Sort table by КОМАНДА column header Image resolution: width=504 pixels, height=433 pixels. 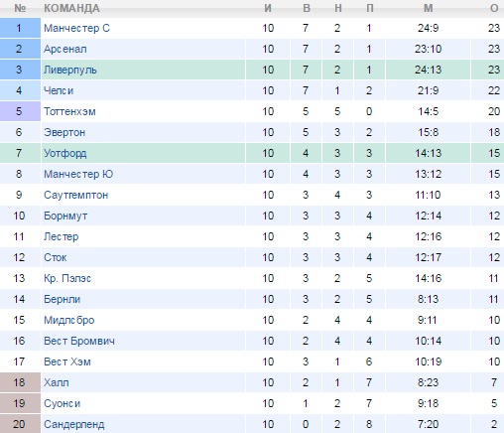coord(71,8)
